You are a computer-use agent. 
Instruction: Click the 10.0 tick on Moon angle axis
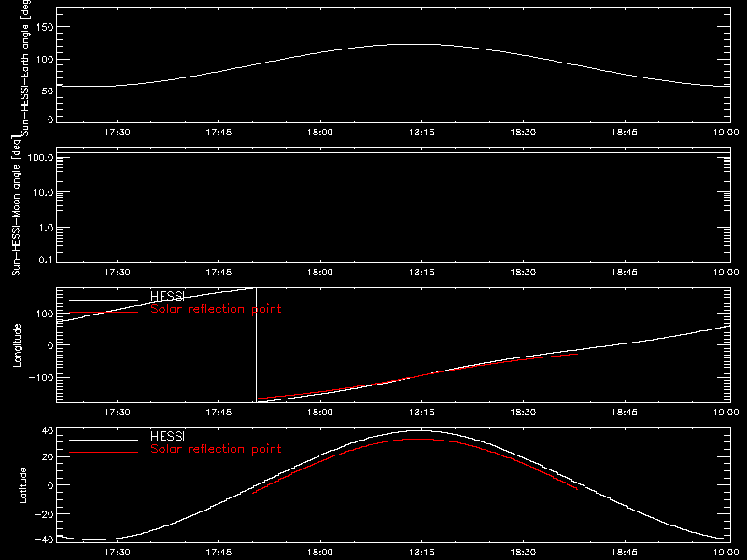click(x=43, y=192)
